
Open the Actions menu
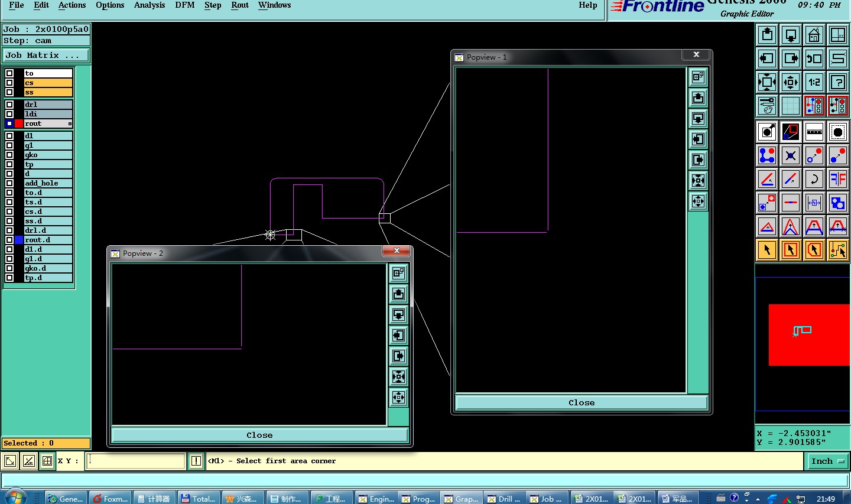click(72, 5)
